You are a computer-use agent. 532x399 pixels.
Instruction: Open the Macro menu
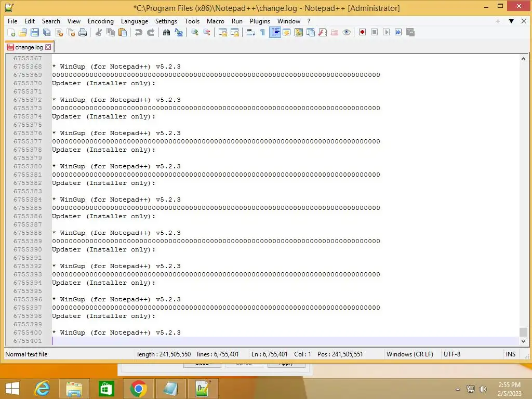(x=216, y=21)
